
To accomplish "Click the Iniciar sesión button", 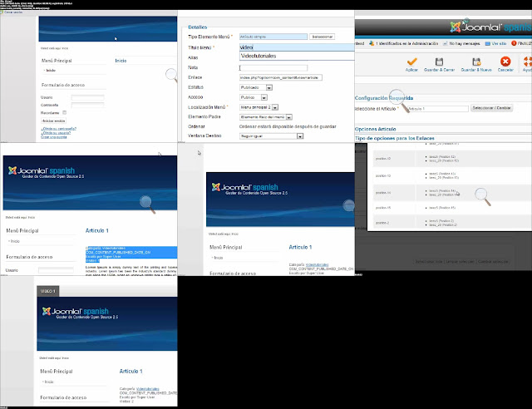I will 53,121.
